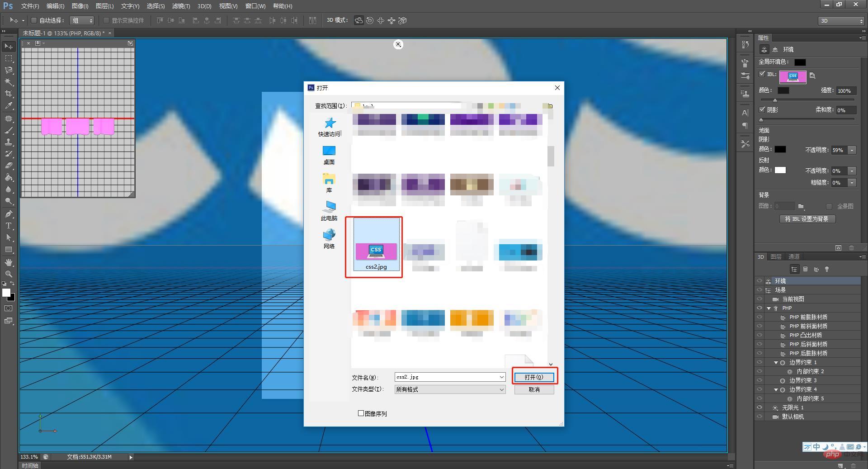Select the Magic Wand tool

pos(9,82)
